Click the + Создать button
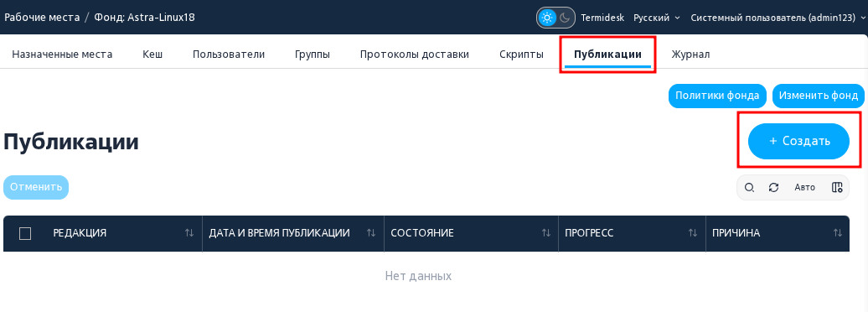 tap(798, 141)
